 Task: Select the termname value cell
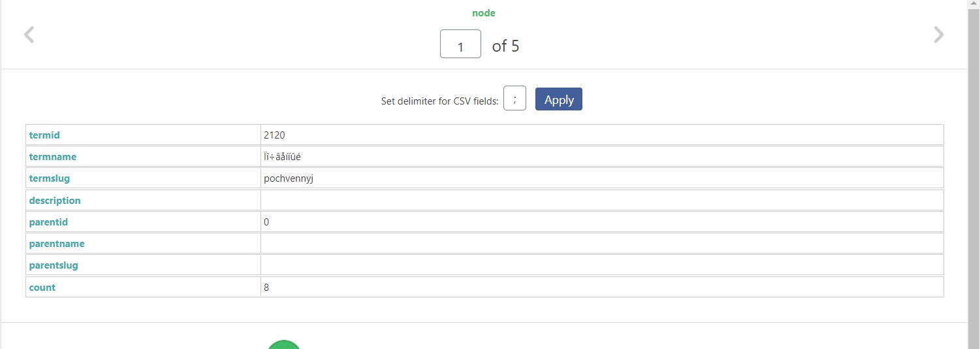click(602, 156)
